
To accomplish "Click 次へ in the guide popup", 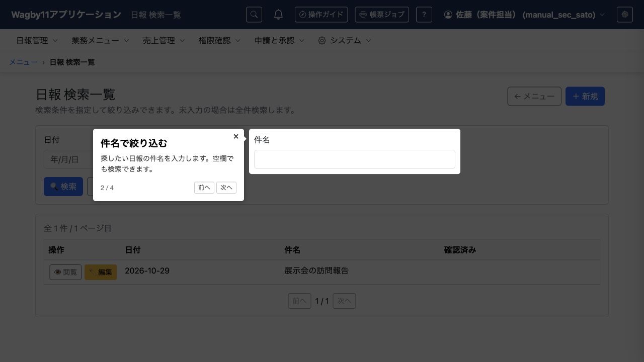I will click(x=226, y=188).
